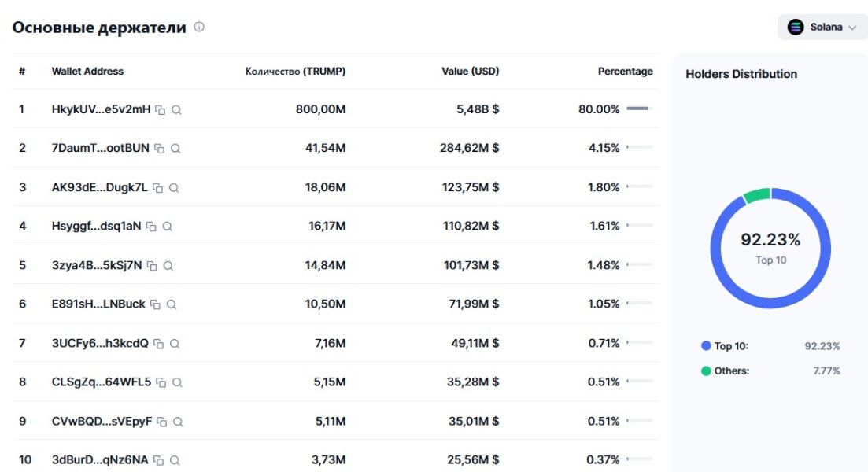
Task: Open the Solana network dropdown
Action: (822, 27)
